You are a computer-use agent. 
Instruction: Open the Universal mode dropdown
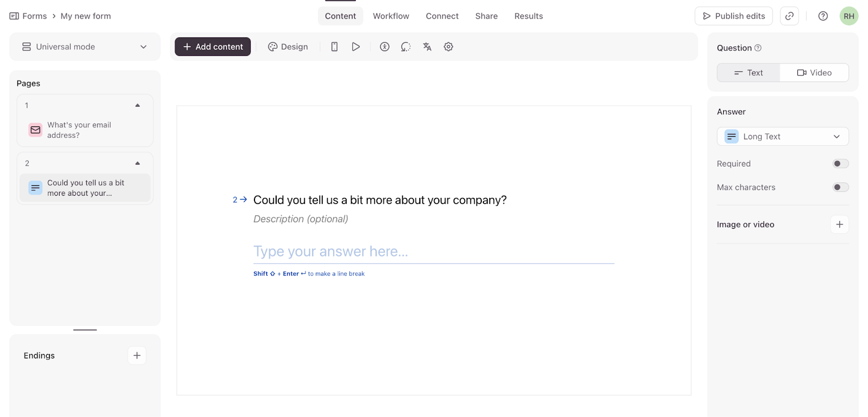(x=85, y=47)
